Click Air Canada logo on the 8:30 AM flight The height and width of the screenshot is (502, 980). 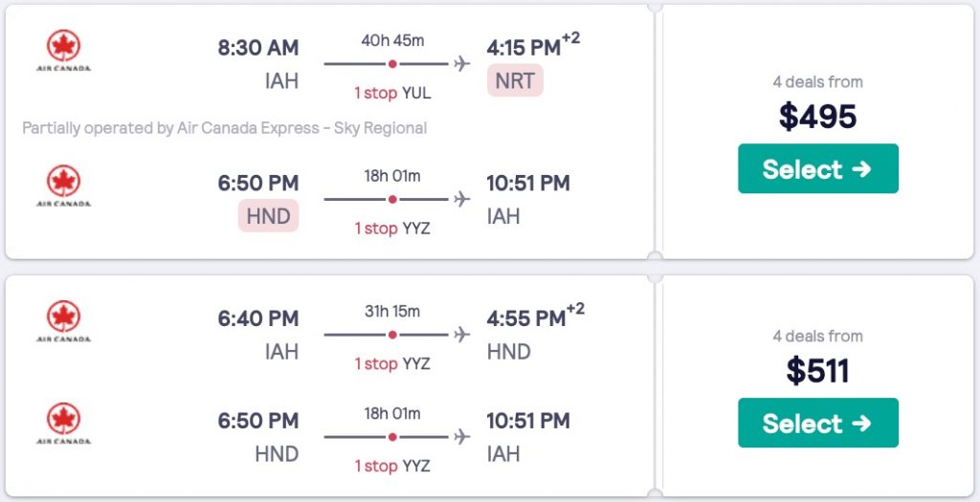coord(64,52)
